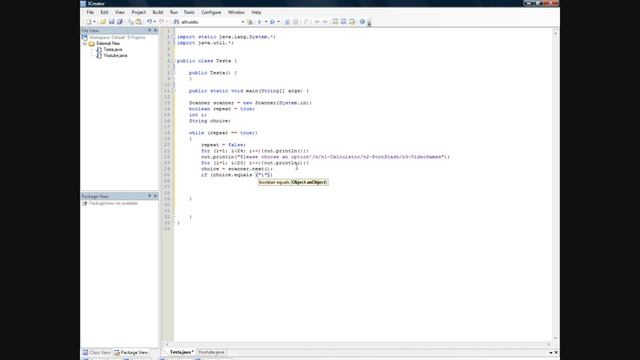Collapse the public class Testa code fold
640x360 pixels.
[174, 61]
